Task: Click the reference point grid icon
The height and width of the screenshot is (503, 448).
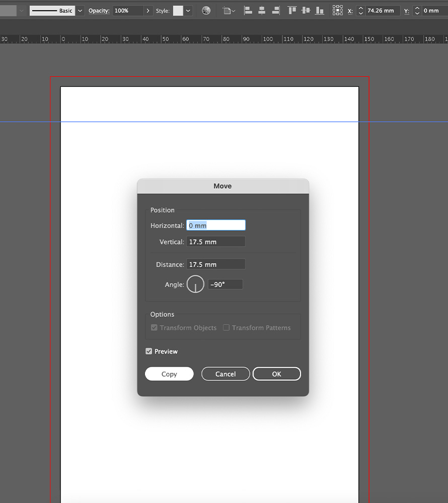Action: click(x=338, y=11)
